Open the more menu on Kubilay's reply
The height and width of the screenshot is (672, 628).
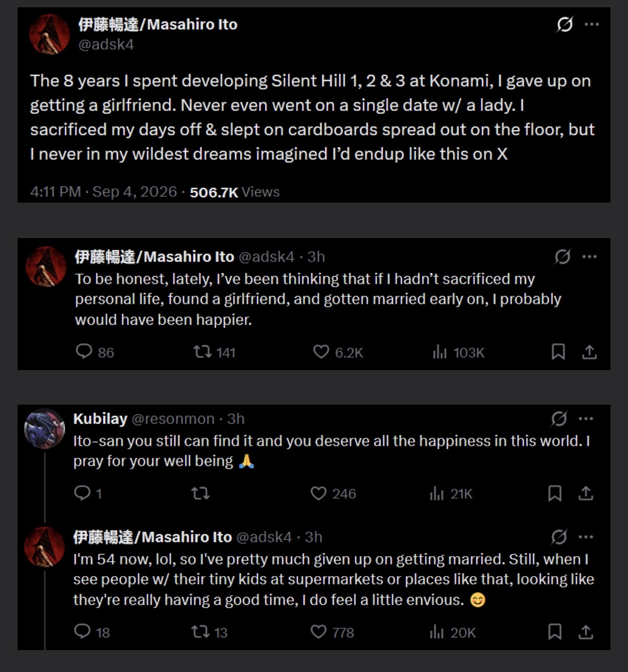586,418
